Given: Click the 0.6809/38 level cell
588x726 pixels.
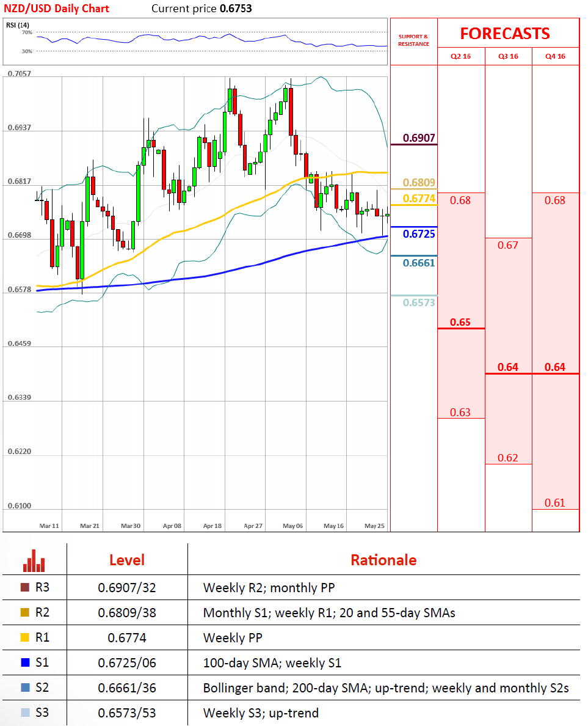Looking at the screenshot, I should [127, 613].
